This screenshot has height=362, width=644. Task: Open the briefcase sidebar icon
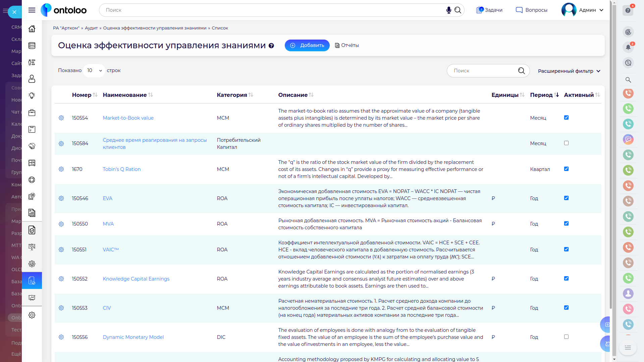click(x=32, y=113)
